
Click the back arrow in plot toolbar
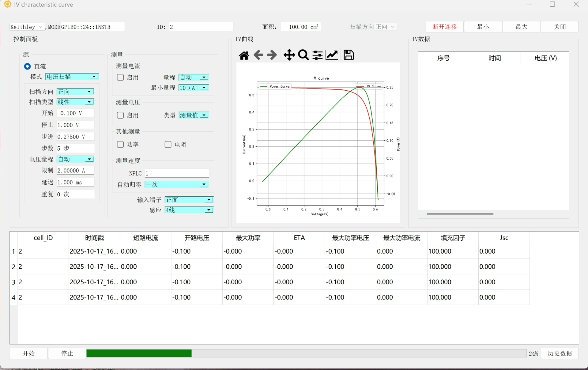point(258,55)
